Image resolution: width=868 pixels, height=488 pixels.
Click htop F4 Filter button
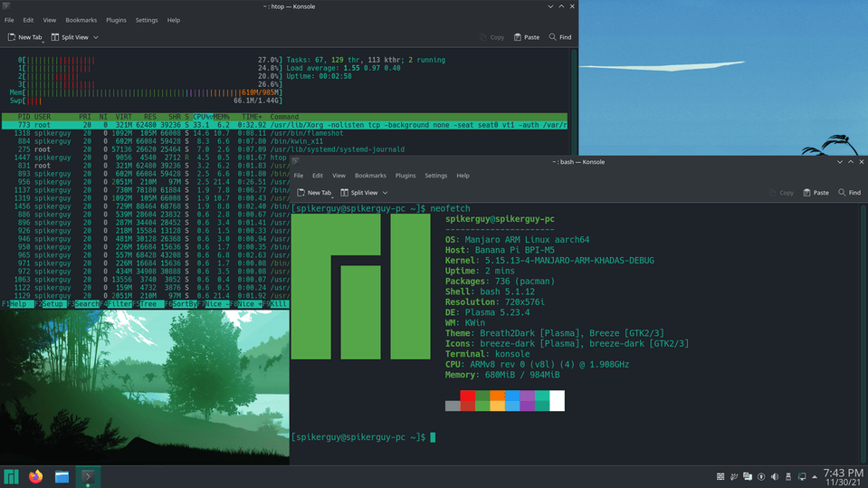pos(116,304)
